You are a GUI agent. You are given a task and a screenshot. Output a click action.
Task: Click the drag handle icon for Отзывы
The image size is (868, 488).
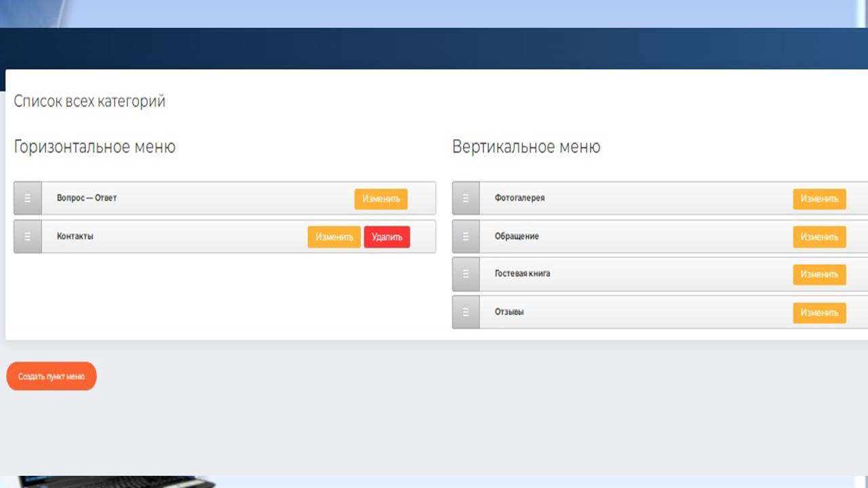(x=466, y=312)
